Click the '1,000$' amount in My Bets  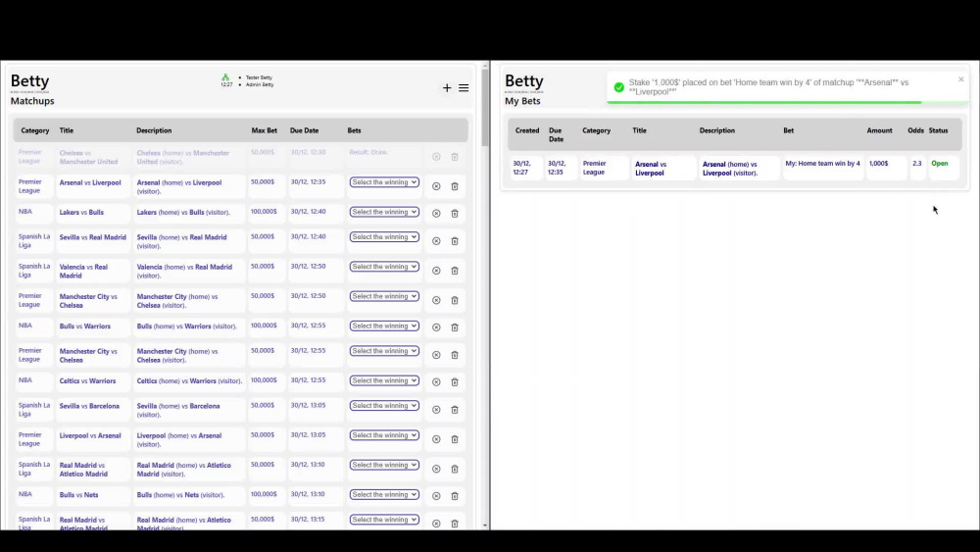(878, 163)
